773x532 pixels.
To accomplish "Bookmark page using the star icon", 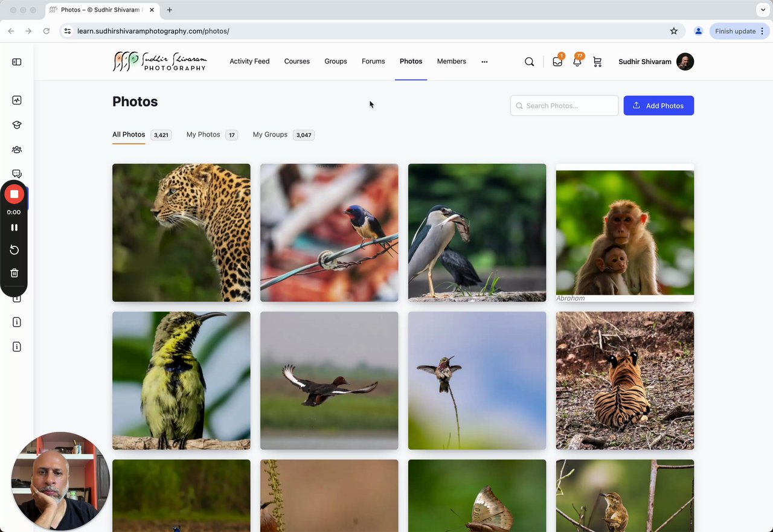I will pyautogui.click(x=674, y=31).
